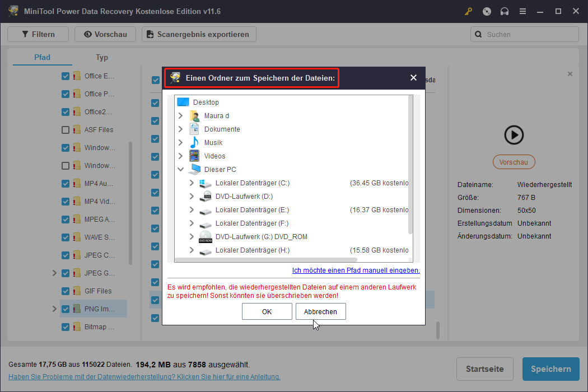Click the Lokaler Datenträger (F:) drive icon

[x=206, y=225]
